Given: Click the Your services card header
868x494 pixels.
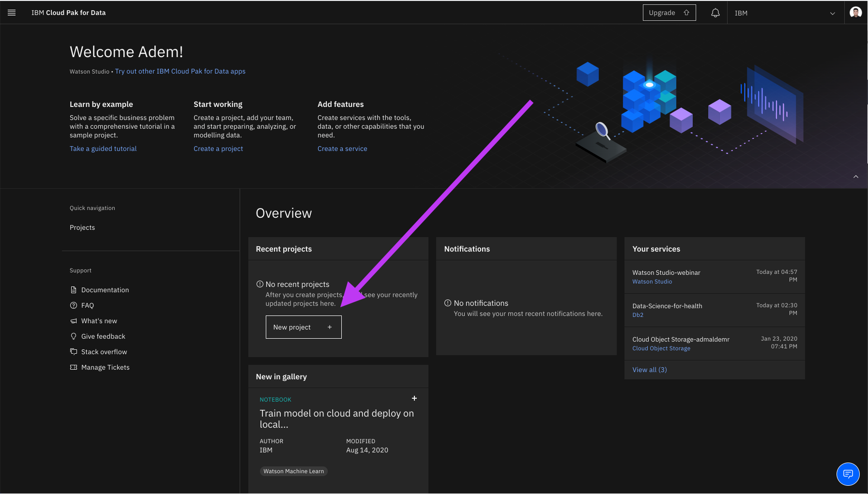Looking at the screenshot, I should coord(715,249).
